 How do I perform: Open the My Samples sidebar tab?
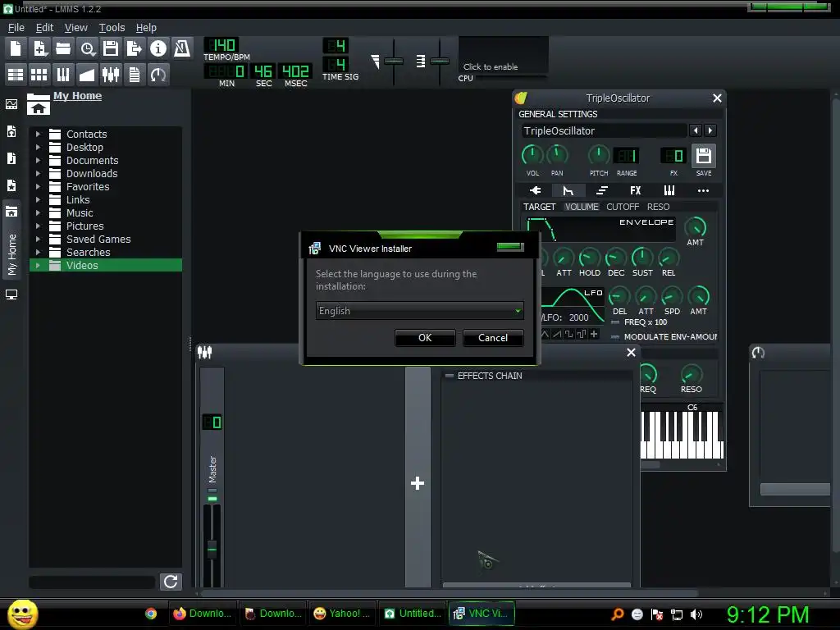pos(11,158)
